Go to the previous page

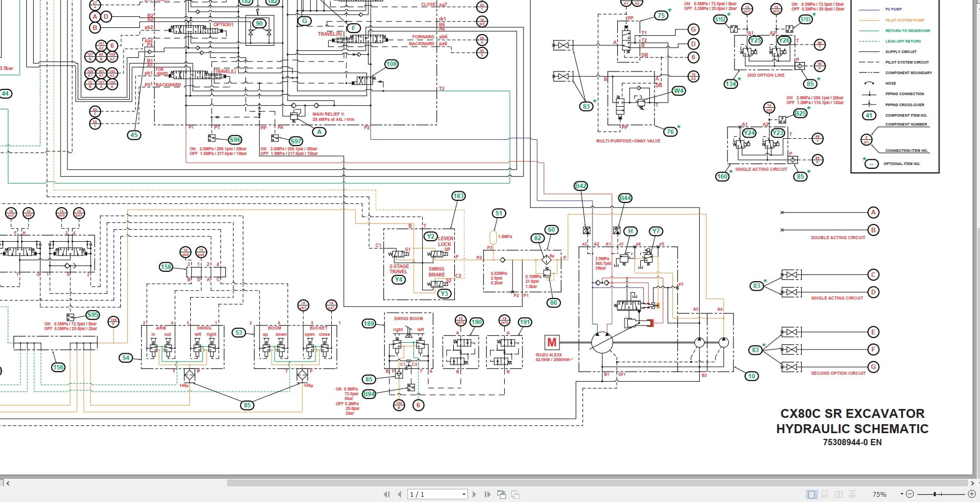click(x=400, y=494)
